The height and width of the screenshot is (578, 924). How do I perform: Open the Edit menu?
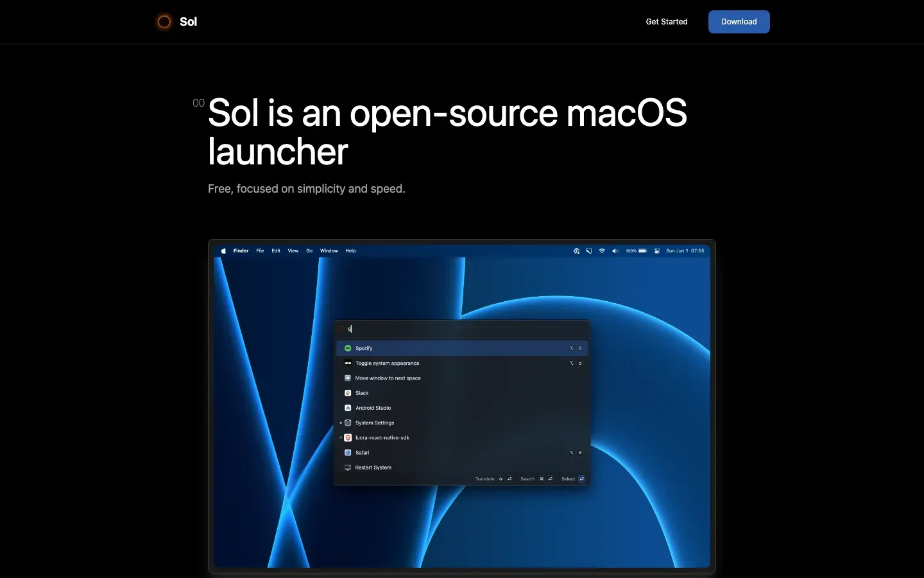(x=276, y=251)
